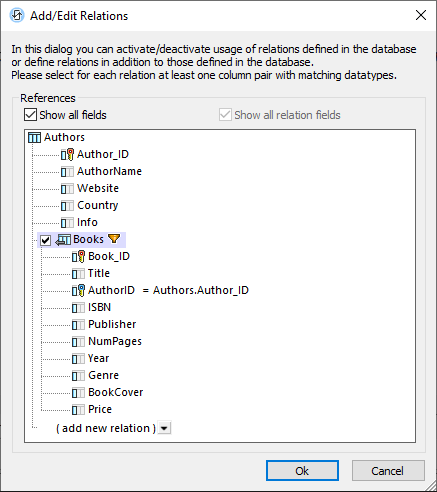Click the dialog title bar icon
This screenshot has height=492, width=437.
[x=17, y=16]
